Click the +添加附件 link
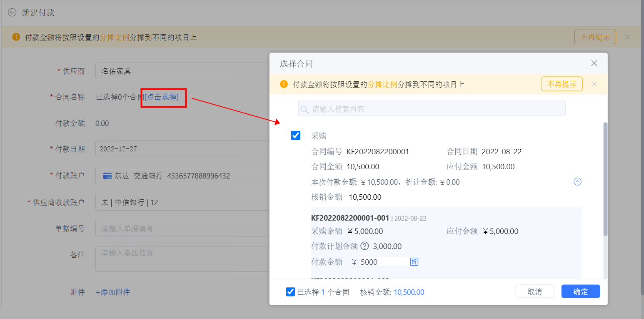 point(113,292)
